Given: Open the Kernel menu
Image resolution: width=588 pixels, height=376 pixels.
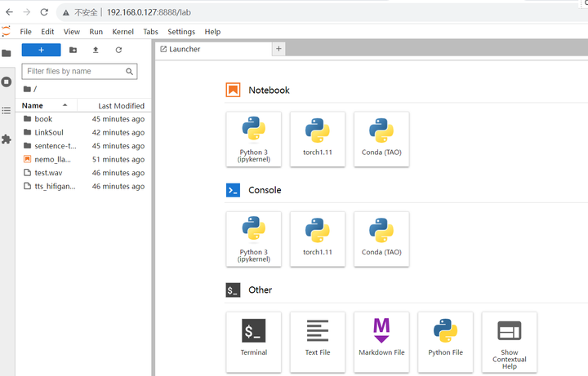Looking at the screenshot, I should pos(123,32).
